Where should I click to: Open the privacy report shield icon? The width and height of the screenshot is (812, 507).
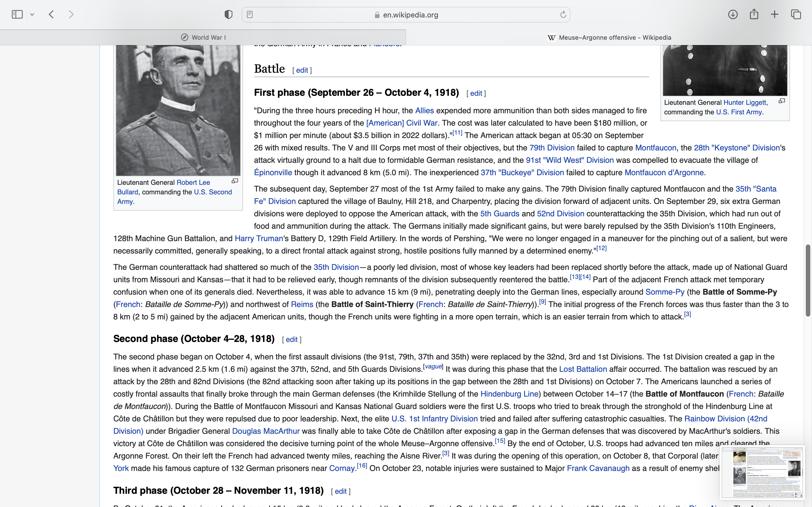click(x=228, y=14)
